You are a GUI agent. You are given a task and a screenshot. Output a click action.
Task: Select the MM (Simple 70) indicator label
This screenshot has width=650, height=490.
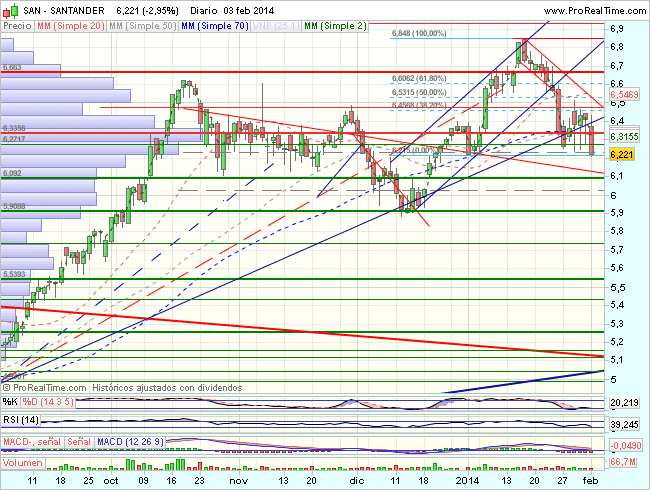pyautogui.click(x=214, y=26)
